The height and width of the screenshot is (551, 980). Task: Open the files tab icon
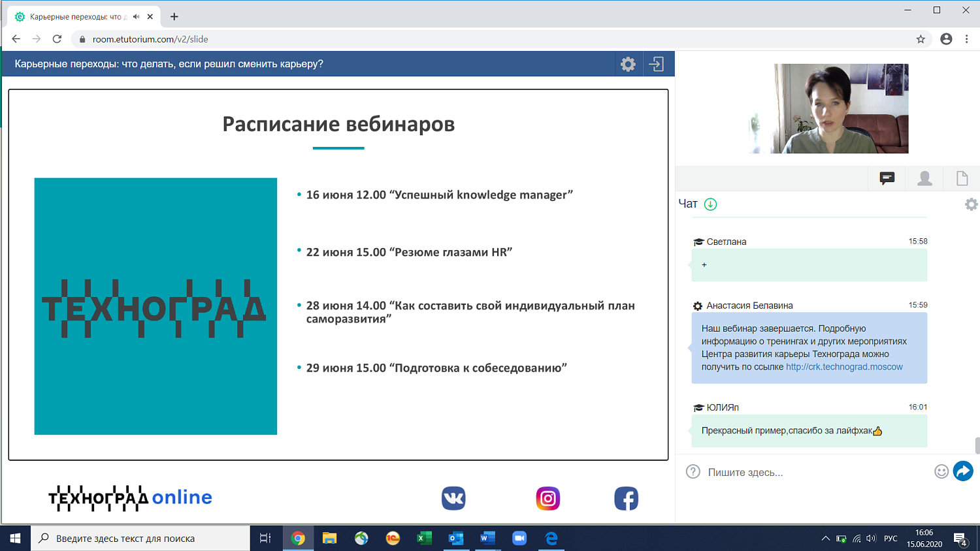(x=962, y=178)
